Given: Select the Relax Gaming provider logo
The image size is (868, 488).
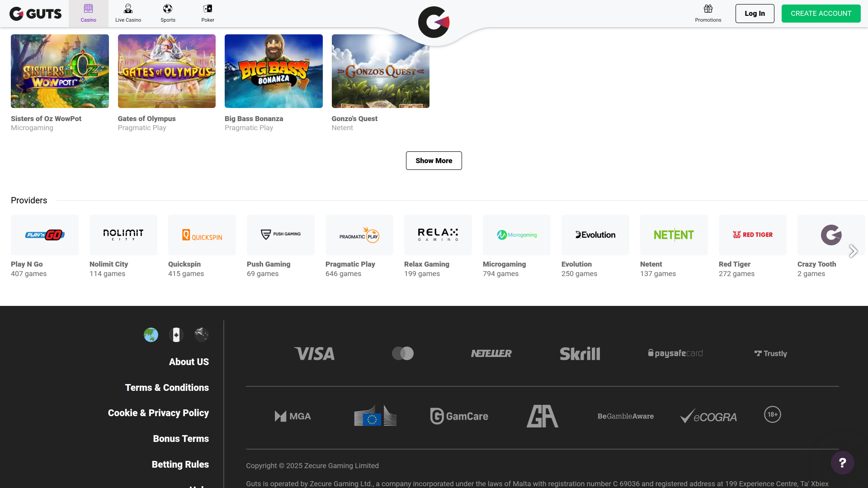Looking at the screenshot, I should (438, 235).
